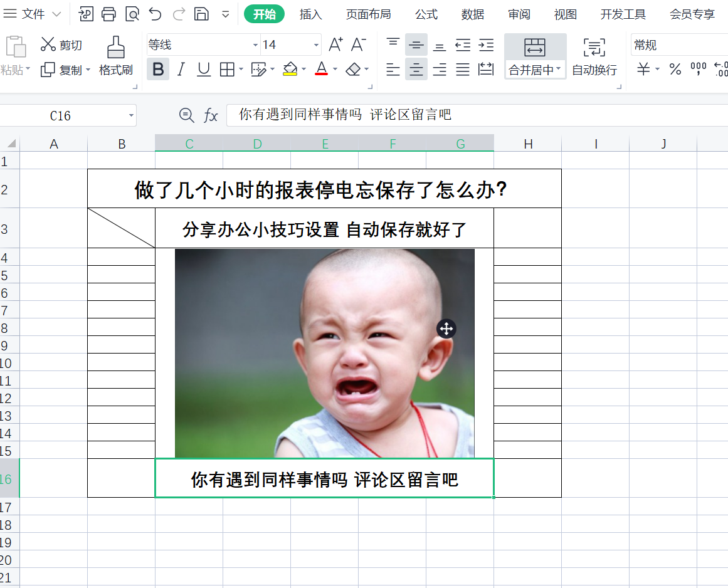Undo the last action
Viewport: 728px width, 588px height.
[155, 14]
